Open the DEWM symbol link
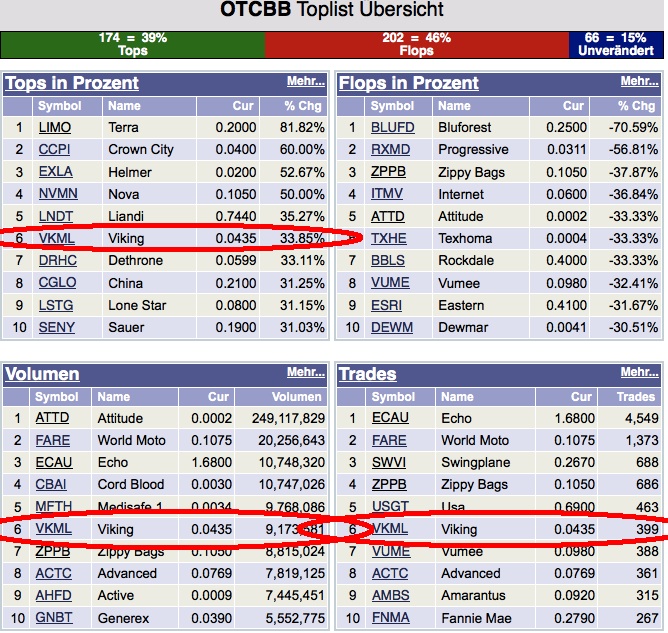The width and height of the screenshot is (668, 633). (x=392, y=327)
